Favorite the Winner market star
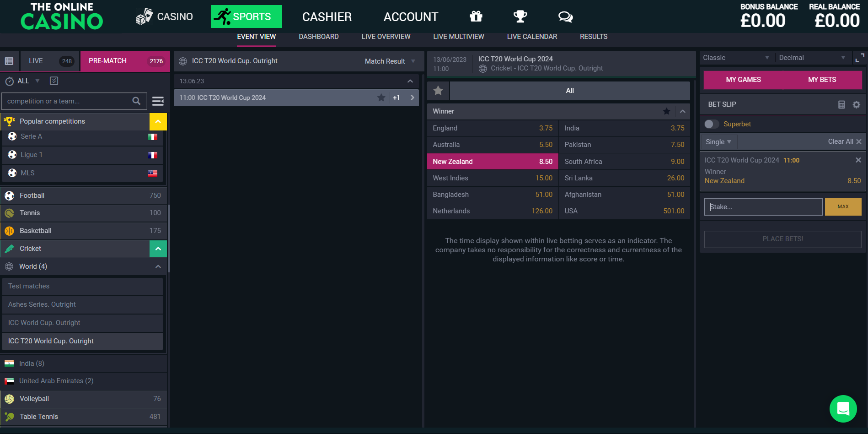 click(x=666, y=111)
